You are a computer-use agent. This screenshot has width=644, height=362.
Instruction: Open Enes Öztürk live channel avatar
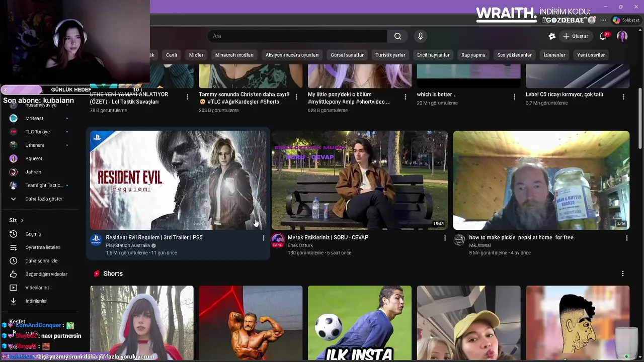pos(278,240)
